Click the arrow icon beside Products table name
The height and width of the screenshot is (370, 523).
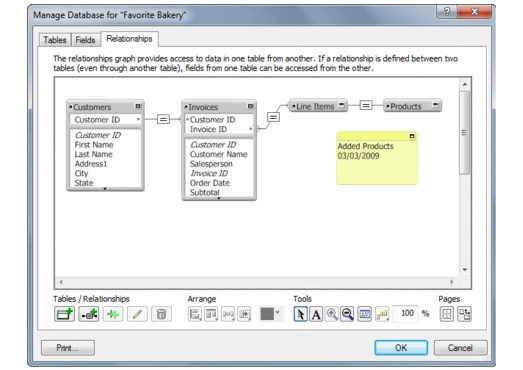[x=388, y=106]
